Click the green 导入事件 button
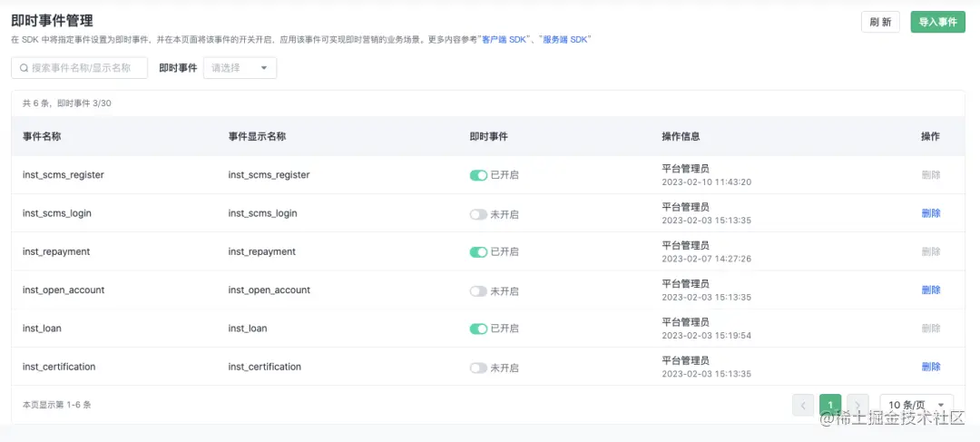Screen dimensions: 980x442 (937, 22)
